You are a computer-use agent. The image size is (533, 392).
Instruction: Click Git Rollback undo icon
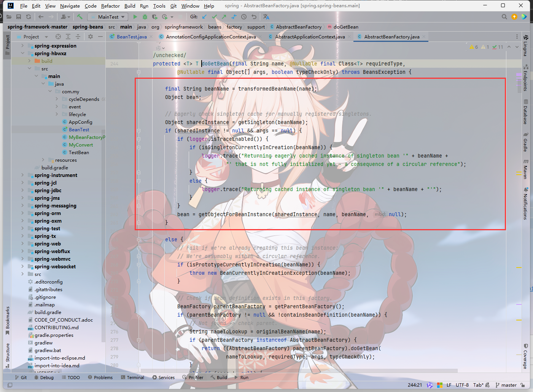click(254, 17)
